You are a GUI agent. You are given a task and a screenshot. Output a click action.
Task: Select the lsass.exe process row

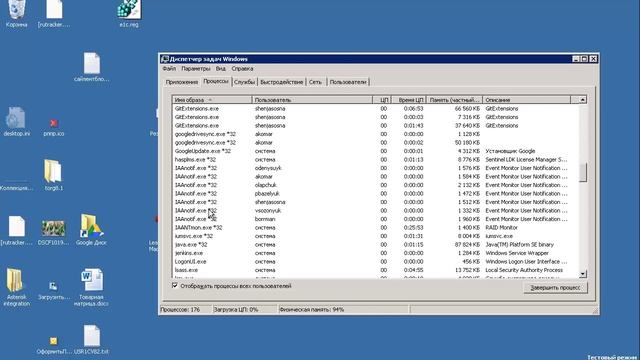point(376,270)
